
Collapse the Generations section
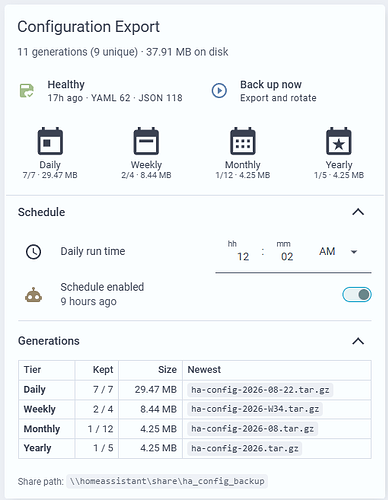[x=358, y=341]
